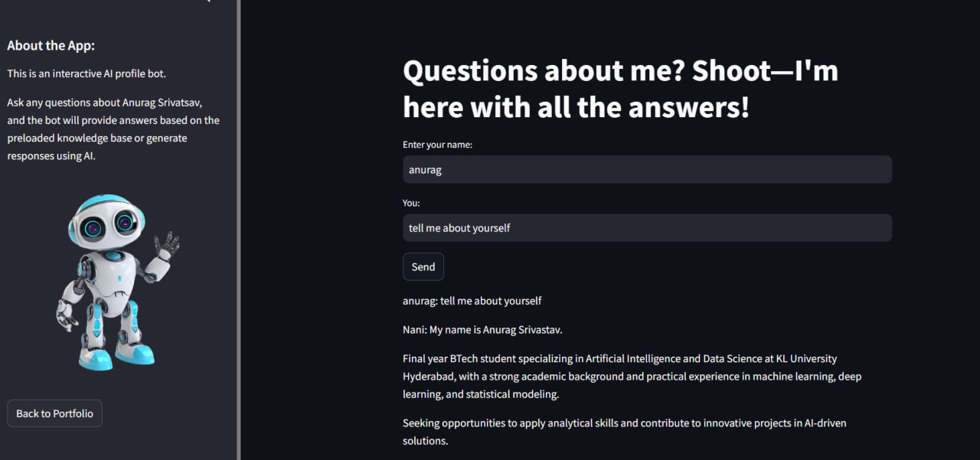Collapse the sidebar using the top chevron

(206, 2)
